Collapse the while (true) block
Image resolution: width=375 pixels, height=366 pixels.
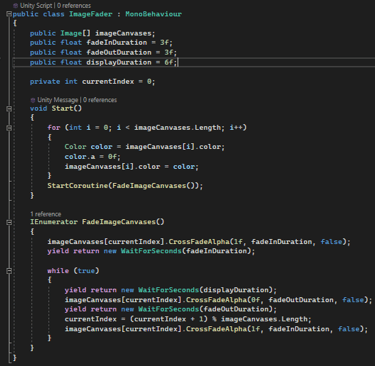[x=9, y=271]
